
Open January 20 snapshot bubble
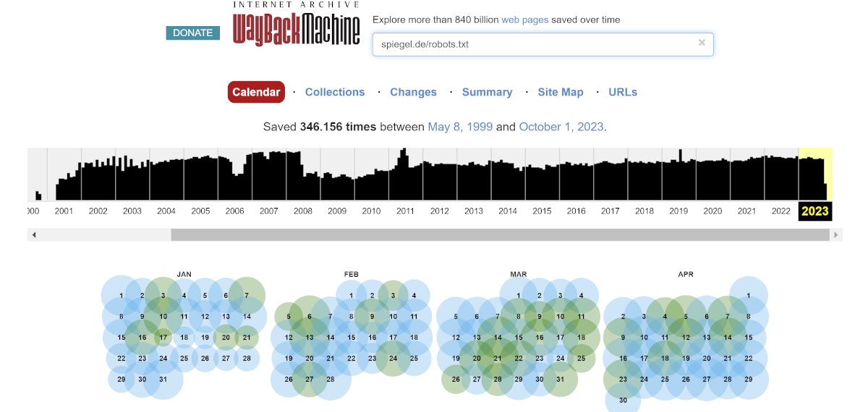226,337
